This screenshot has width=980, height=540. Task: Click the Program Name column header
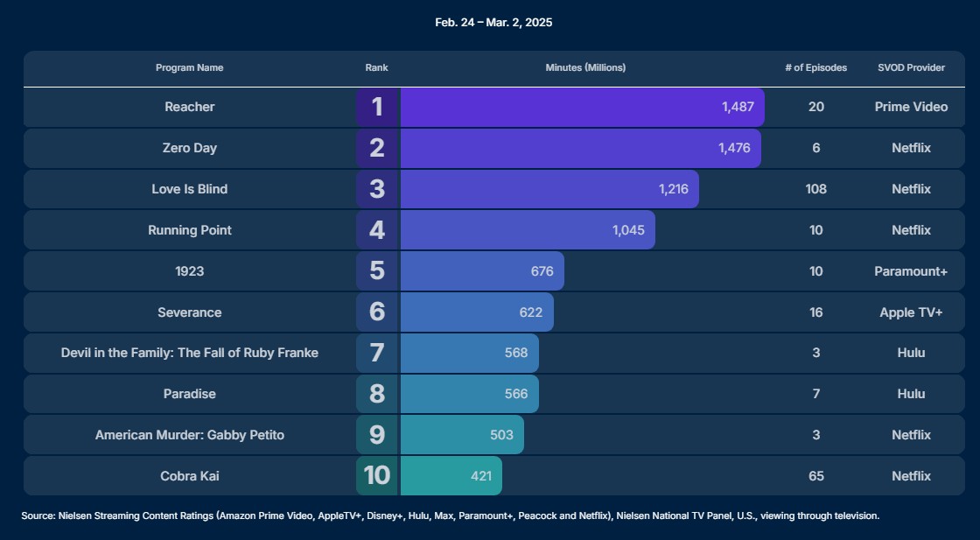pos(189,67)
